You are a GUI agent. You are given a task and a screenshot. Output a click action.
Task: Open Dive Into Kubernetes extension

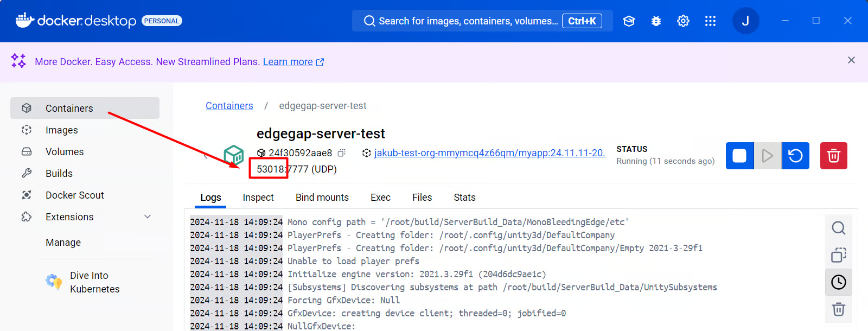(x=94, y=282)
